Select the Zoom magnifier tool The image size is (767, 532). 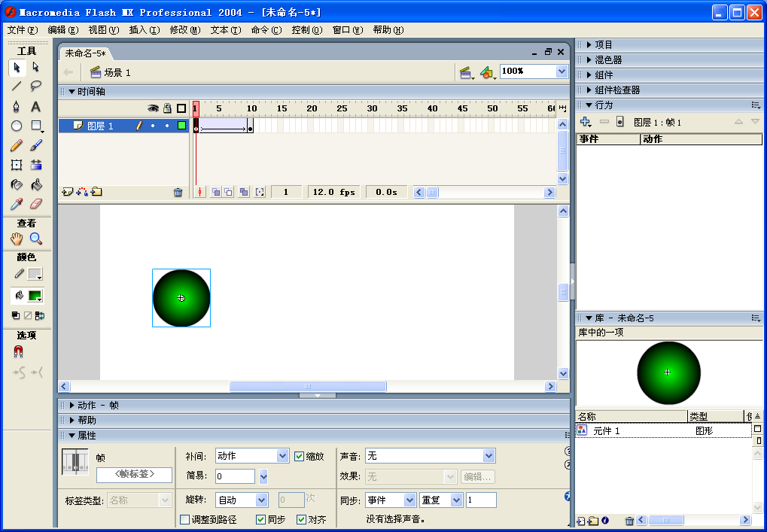tap(36, 239)
